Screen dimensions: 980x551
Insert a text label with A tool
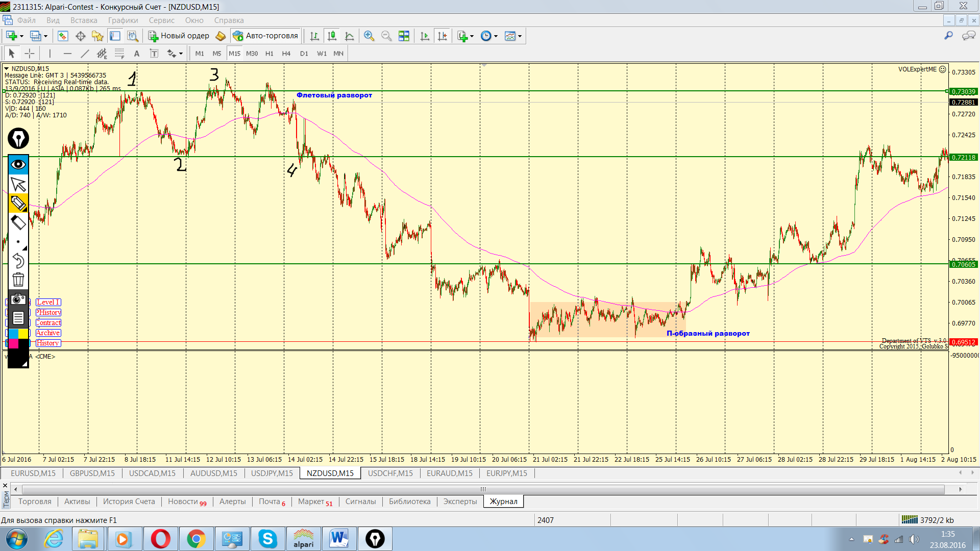click(136, 53)
